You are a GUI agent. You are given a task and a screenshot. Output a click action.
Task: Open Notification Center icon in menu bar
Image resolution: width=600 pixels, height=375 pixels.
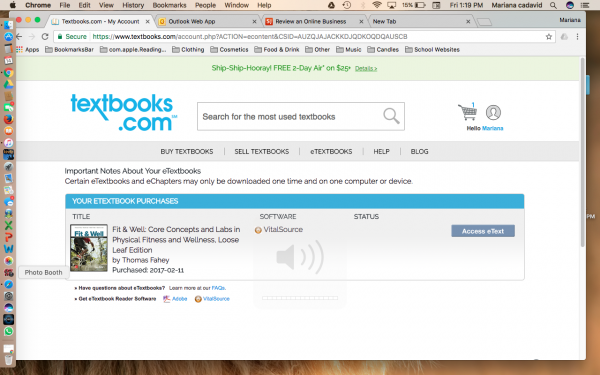click(585, 5)
